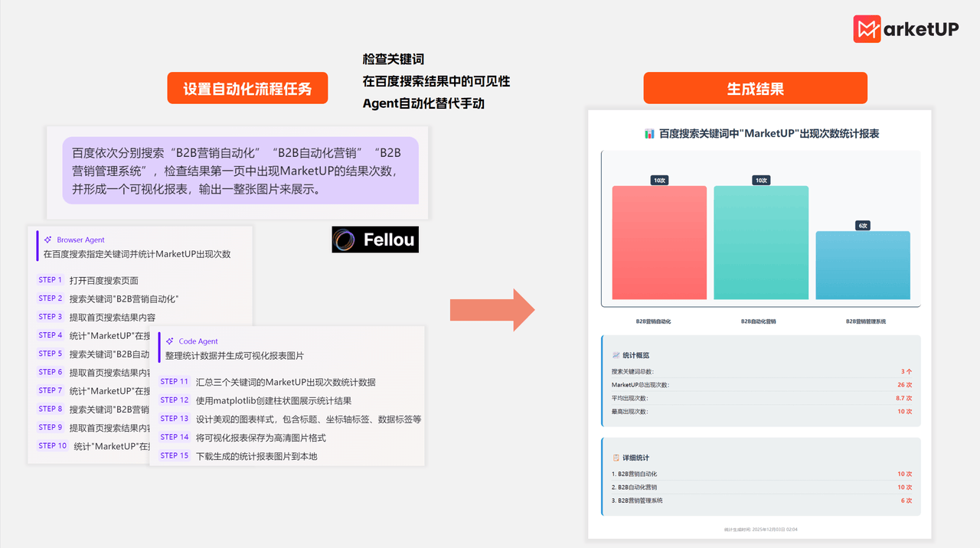
Task: Click the 10次 label above the green bar
Action: tap(761, 180)
